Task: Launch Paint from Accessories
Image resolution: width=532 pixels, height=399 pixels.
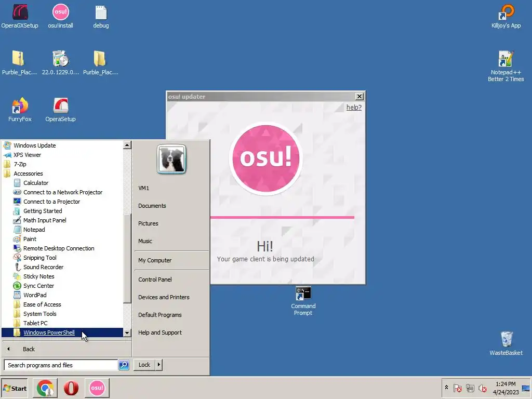Action: (x=63, y=239)
